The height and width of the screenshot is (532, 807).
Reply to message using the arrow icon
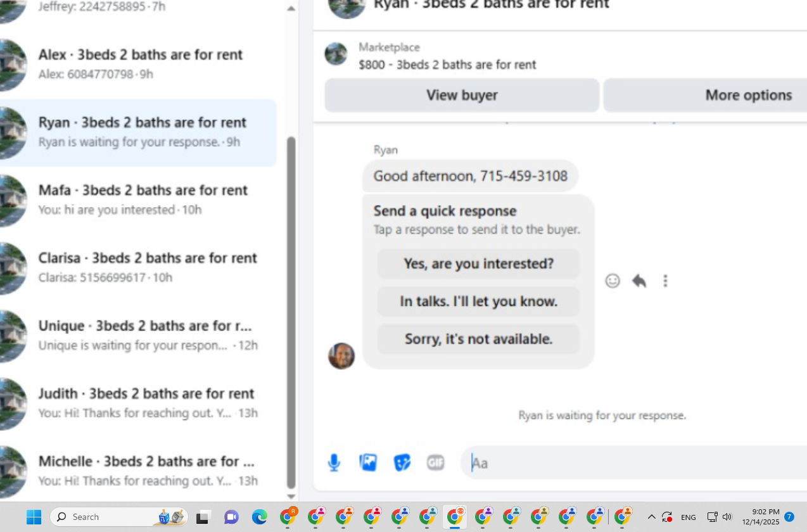(639, 281)
